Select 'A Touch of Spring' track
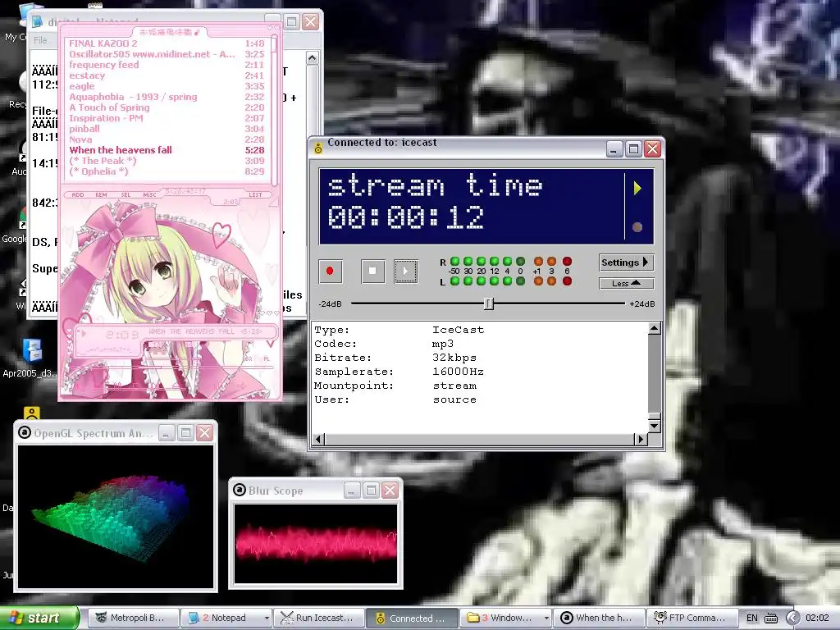 point(167,107)
